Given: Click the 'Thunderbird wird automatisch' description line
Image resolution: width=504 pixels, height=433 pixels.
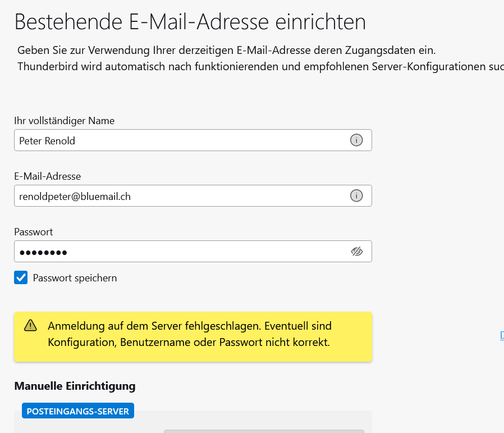Looking at the screenshot, I should point(258,66).
